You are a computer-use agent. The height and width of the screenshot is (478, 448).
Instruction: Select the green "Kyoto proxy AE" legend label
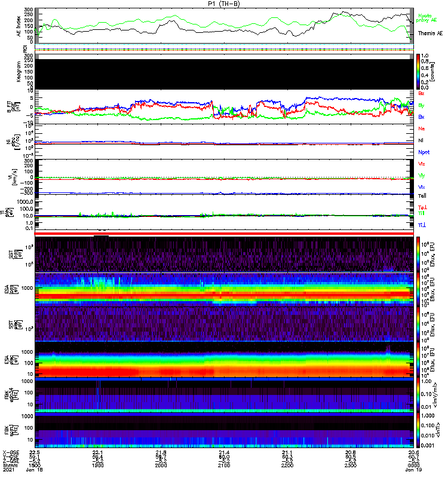[426, 18]
